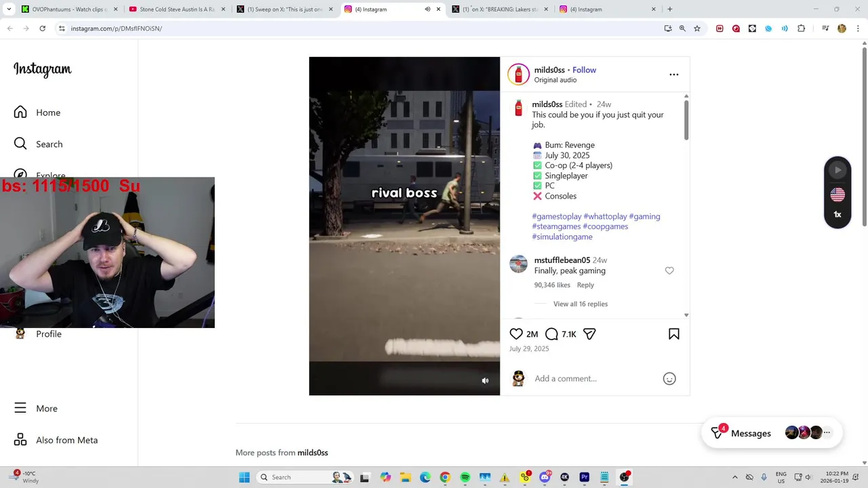868x488 pixels.
Task: Open Instagram Search from sidebar
Action: tap(39, 144)
